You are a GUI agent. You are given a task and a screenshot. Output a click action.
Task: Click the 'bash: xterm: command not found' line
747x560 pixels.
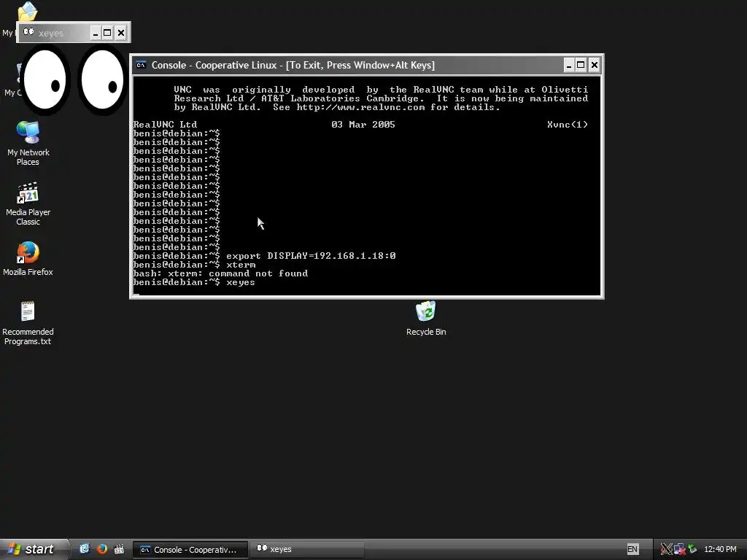point(220,273)
